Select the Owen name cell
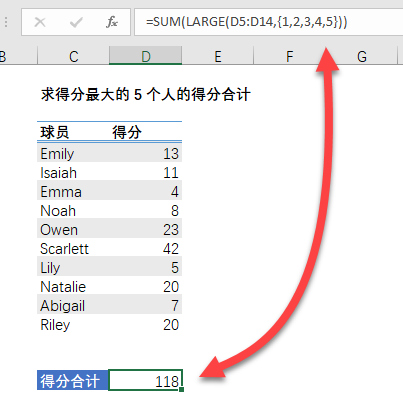Image resolution: width=403 pixels, height=413 pixels. coord(73,230)
